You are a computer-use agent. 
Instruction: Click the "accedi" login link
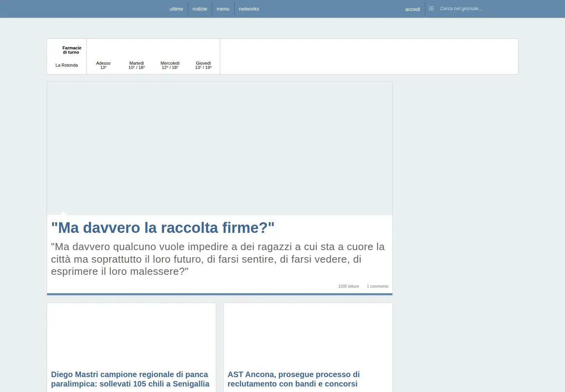pyautogui.click(x=412, y=9)
